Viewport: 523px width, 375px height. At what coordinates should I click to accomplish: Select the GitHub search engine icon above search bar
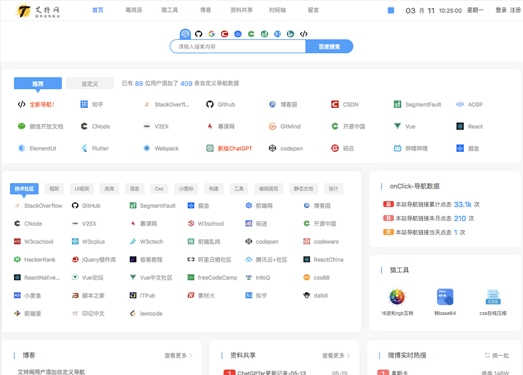[198, 34]
